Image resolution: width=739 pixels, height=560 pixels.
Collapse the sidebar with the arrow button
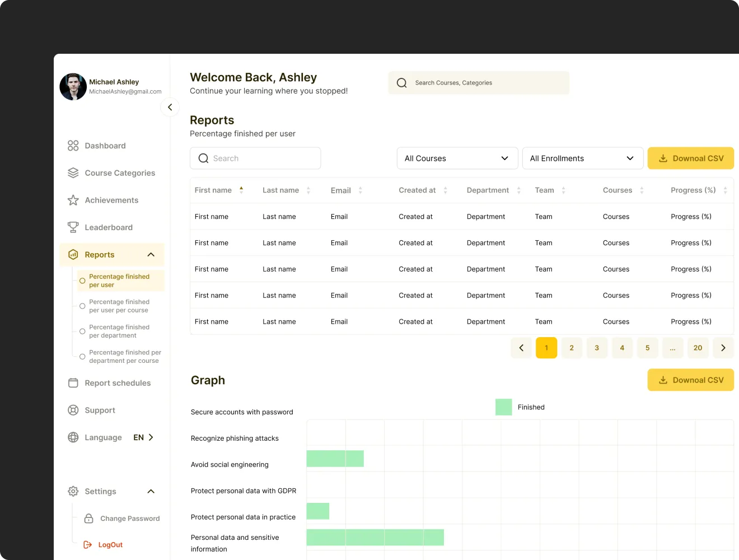170,107
